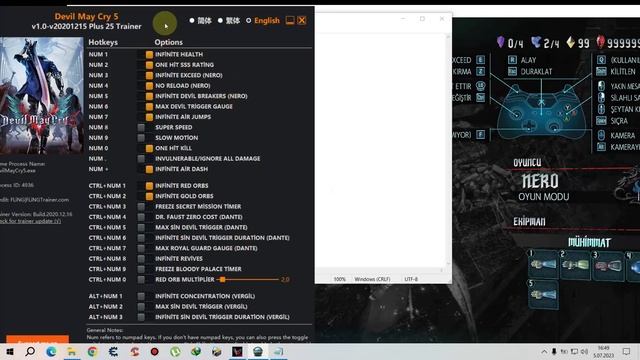Image resolution: width=640 pixels, height=360 pixels.
Task: Click UTF-8 encoding in Notepad status bar
Action: pyautogui.click(x=411, y=279)
